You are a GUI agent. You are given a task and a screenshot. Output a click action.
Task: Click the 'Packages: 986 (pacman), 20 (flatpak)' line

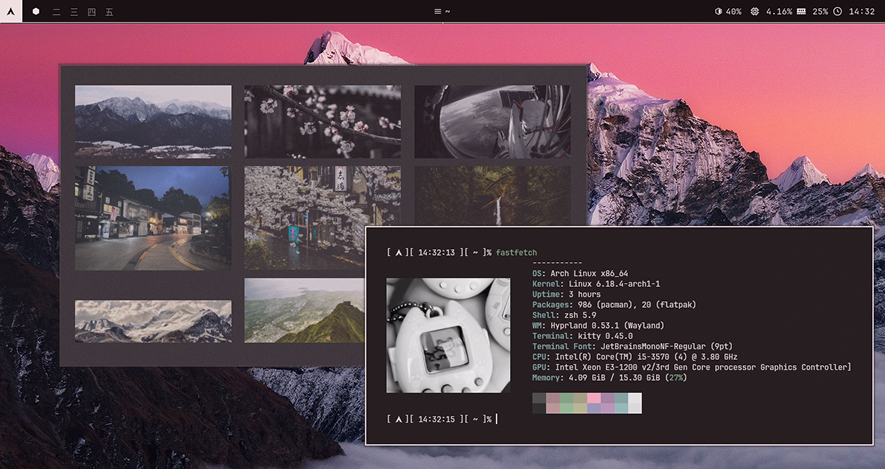coord(614,305)
